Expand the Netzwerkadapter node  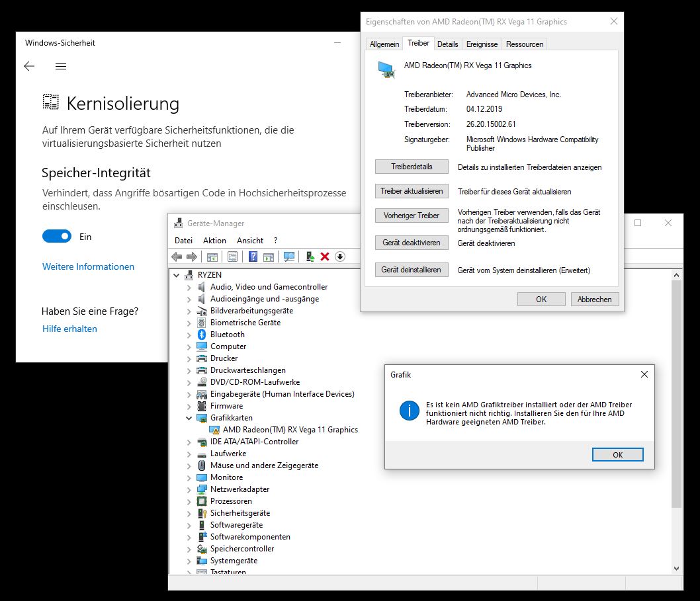click(189, 489)
